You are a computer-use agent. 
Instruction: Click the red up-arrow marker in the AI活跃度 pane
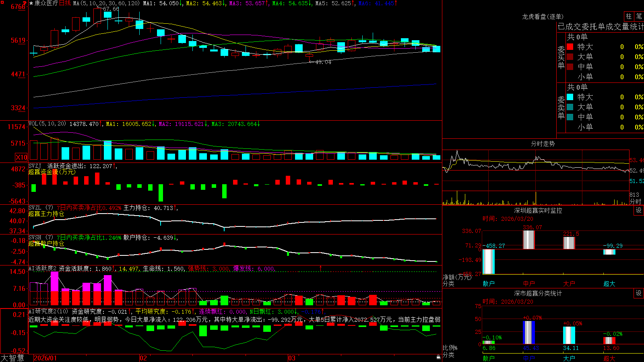321,268
